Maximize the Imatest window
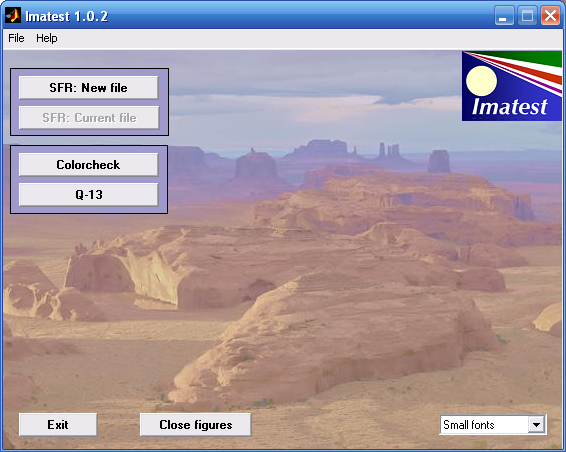The height and width of the screenshot is (452, 566). click(527, 16)
